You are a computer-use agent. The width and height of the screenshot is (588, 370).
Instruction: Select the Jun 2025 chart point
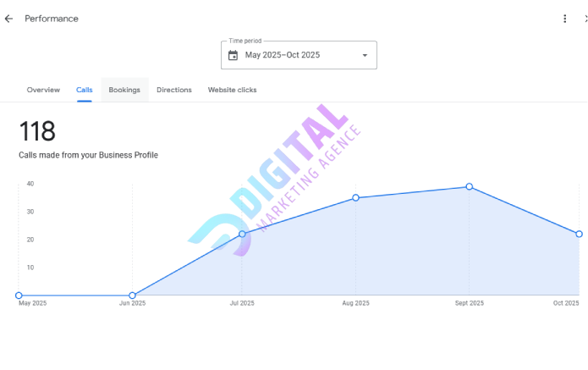[132, 295]
